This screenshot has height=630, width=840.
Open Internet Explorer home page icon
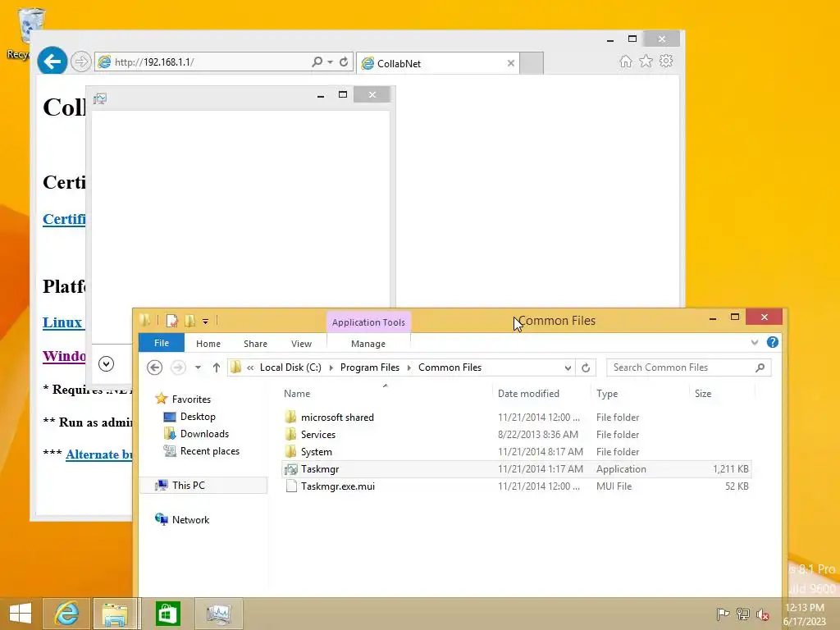point(625,61)
